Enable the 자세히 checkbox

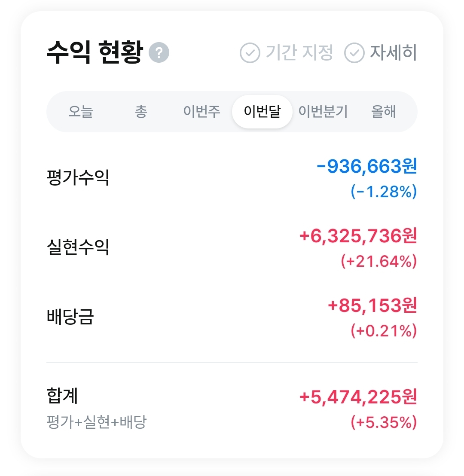[354, 53]
